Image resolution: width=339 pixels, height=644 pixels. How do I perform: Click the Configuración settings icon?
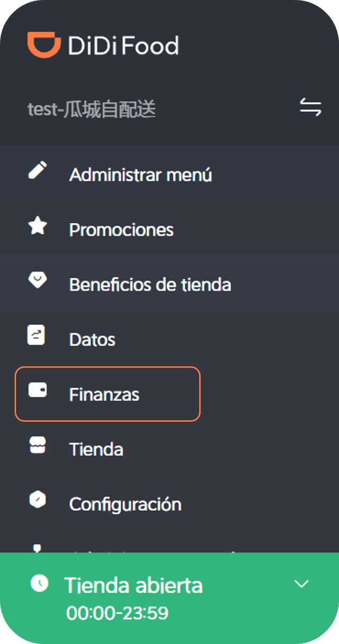[37, 500]
